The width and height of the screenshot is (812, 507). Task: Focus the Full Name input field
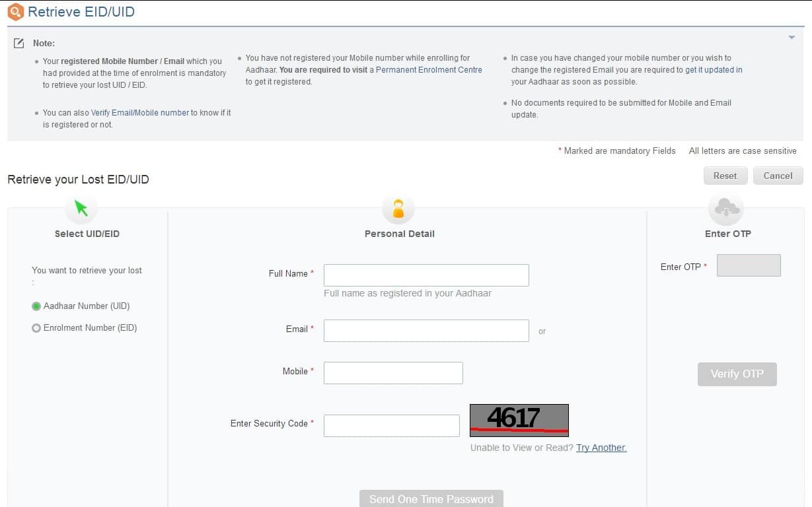[x=426, y=275]
